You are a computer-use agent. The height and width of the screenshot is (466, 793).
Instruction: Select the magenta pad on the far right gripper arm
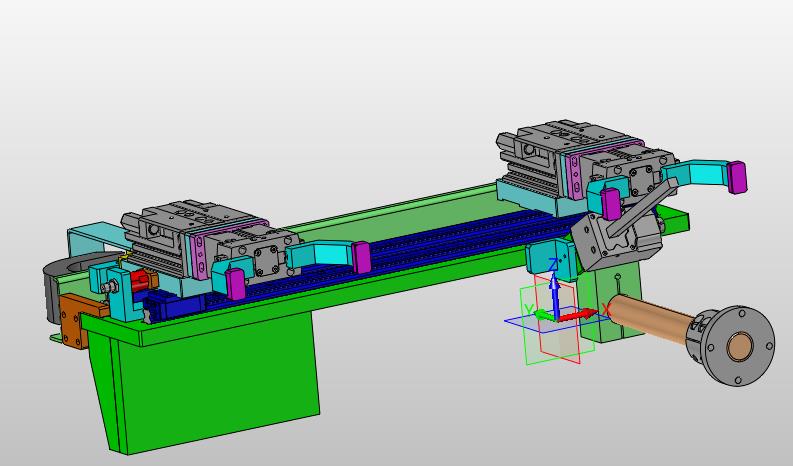click(x=737, y=177)
